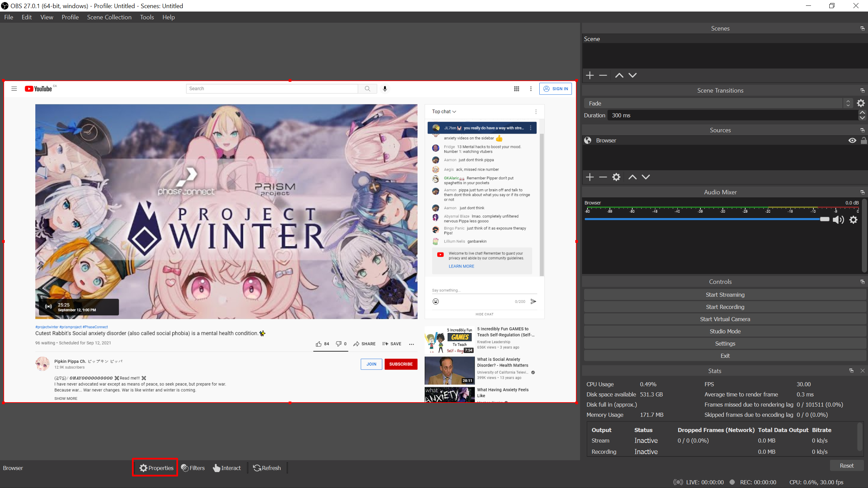The height and width of the screenshot is (488, 868).
Task: Mute the Browser audio speaker icon
Action: coord(838,220)
